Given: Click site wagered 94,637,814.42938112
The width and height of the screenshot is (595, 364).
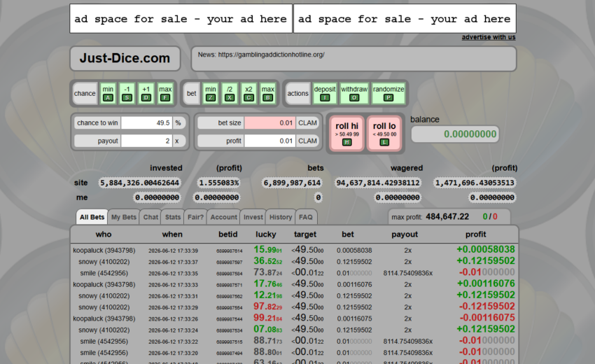Looking at the screenshot, I should coord(378,183).
